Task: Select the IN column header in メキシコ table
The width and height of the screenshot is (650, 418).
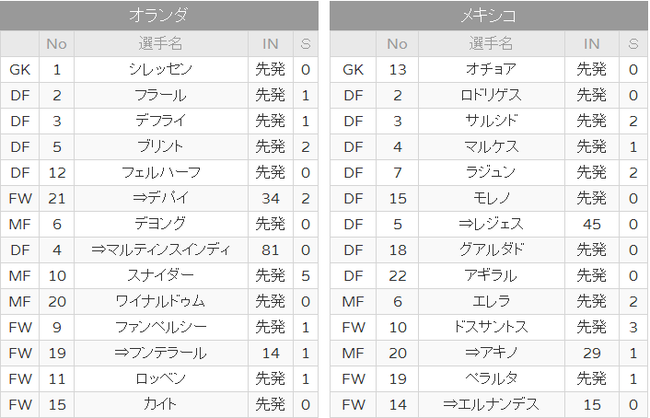Action: point(592,44)
